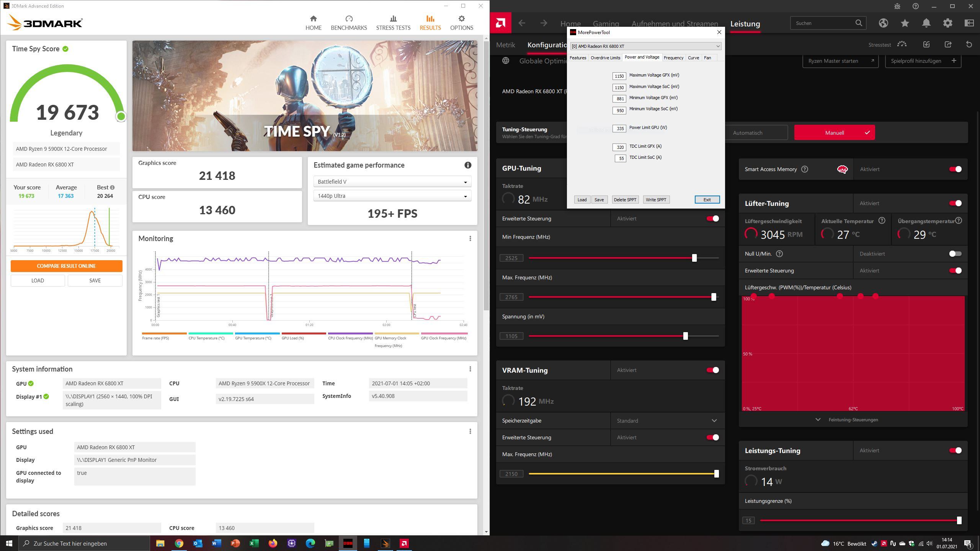The image size is (980, 551).
Task: Switch to Frequency tab in MorePowerTool
Action: click(673, 58)
